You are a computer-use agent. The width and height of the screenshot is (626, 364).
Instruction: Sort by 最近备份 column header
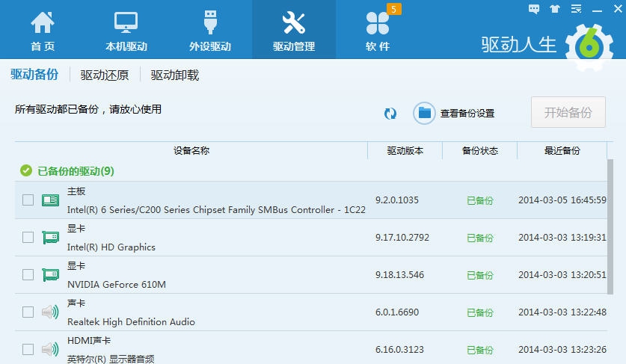562,150
